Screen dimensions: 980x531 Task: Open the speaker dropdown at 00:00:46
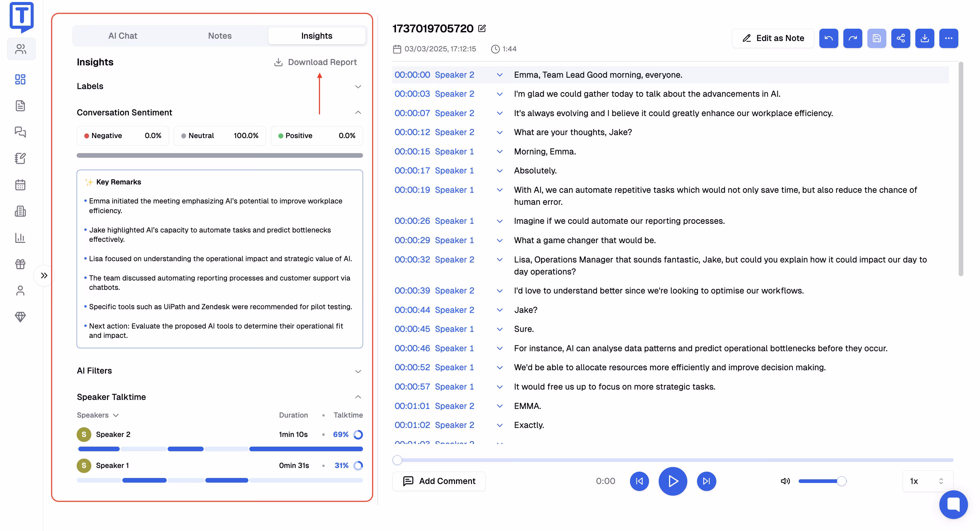(x=500, y=348)
